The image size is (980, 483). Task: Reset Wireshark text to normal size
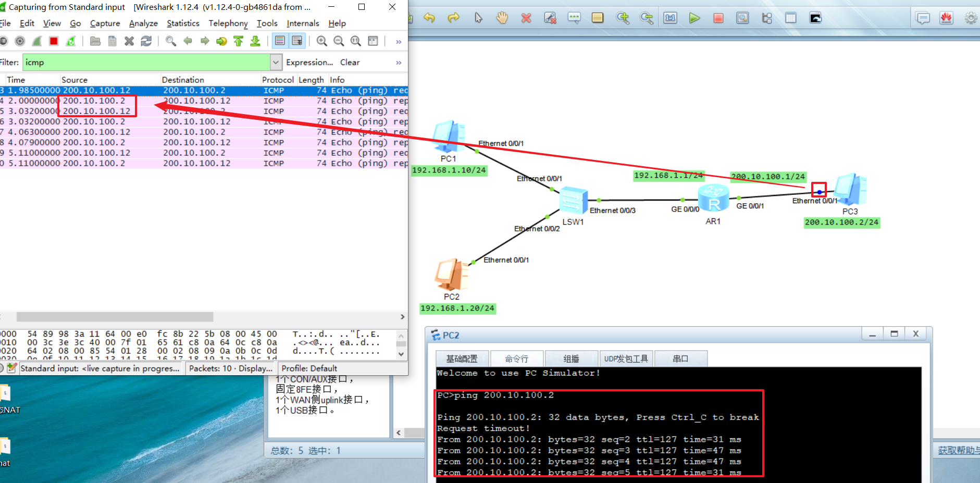[x=356, y=41]
